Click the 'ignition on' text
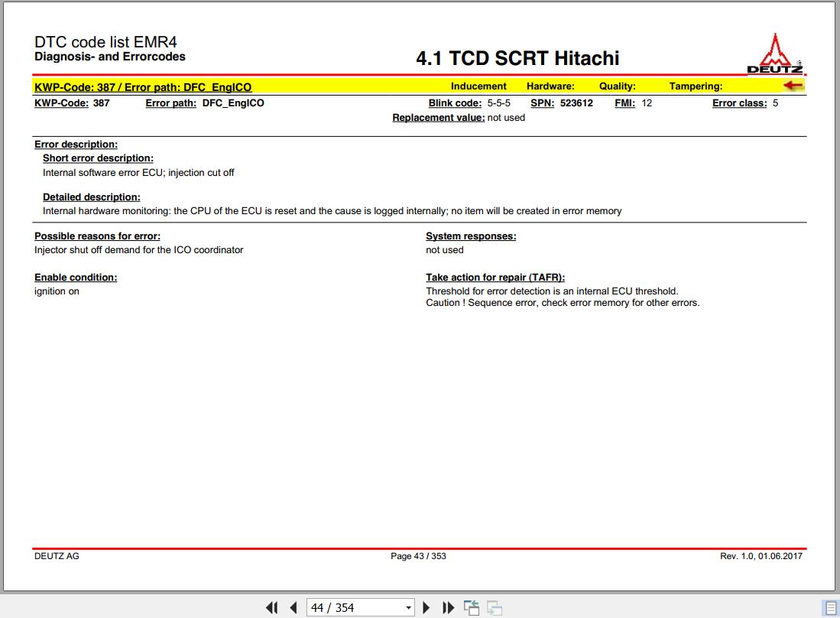This screenshot has width=840, height=618. pyautogui.click(x=57, y=291)
